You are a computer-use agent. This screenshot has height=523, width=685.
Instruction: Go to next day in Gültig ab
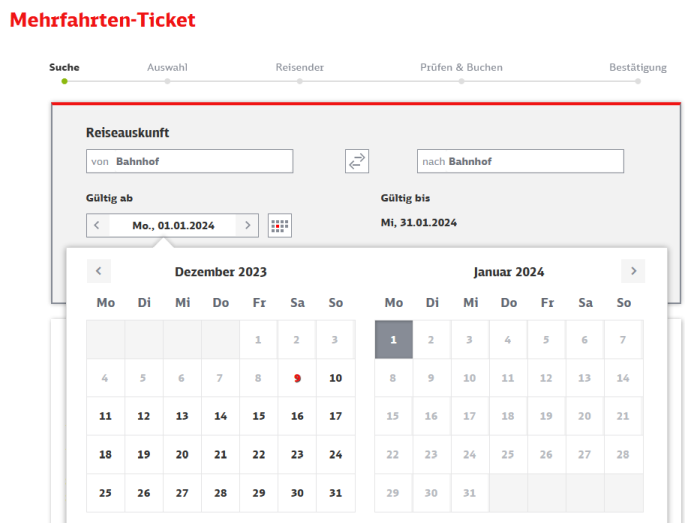click(x=247, y=225)
